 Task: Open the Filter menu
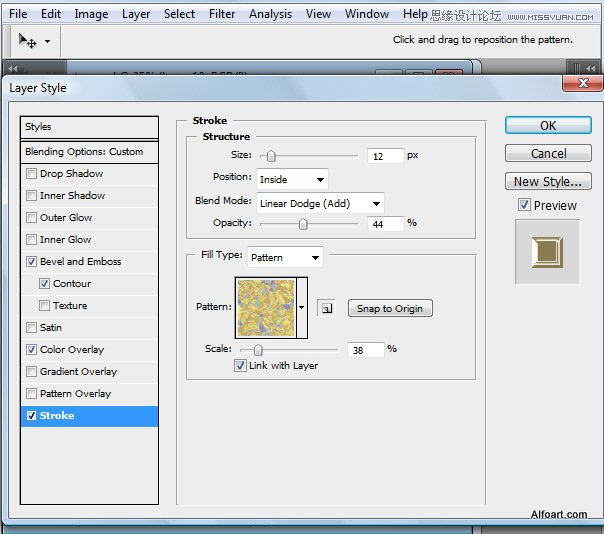tap(222, 14)
